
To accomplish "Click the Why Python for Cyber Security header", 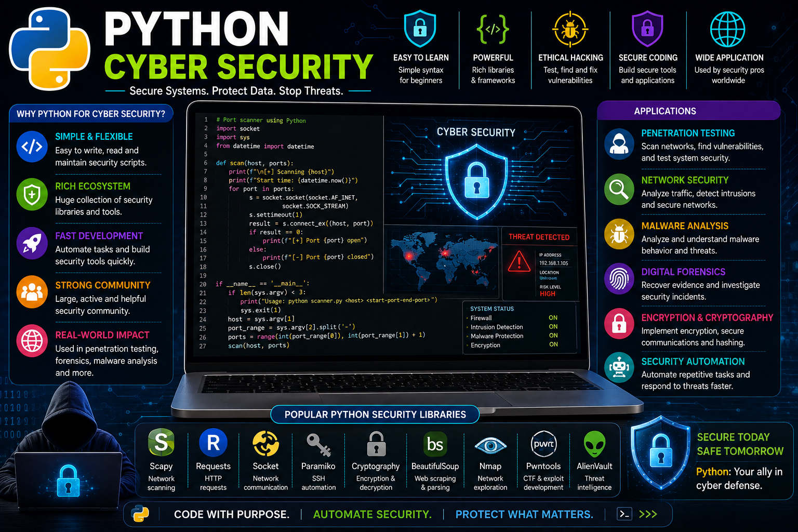I will (91, 114).
